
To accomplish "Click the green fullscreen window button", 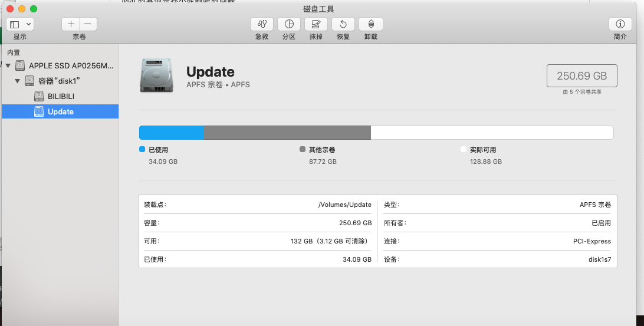I will pos(34,9).
